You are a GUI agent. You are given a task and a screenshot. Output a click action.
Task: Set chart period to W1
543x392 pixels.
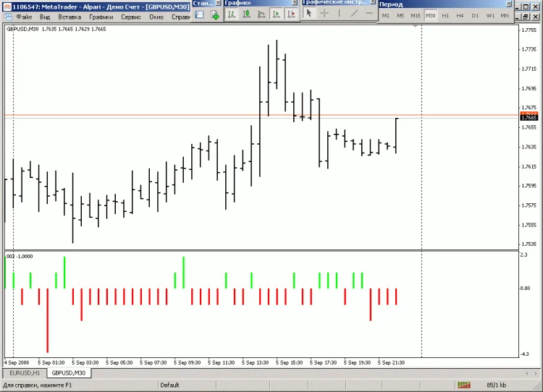point(490,16)
